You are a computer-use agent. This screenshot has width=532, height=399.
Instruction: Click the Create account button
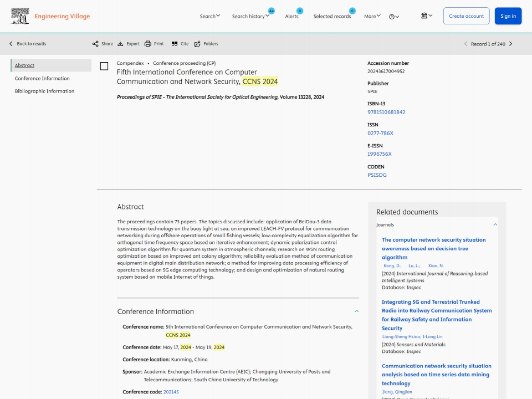466,16
